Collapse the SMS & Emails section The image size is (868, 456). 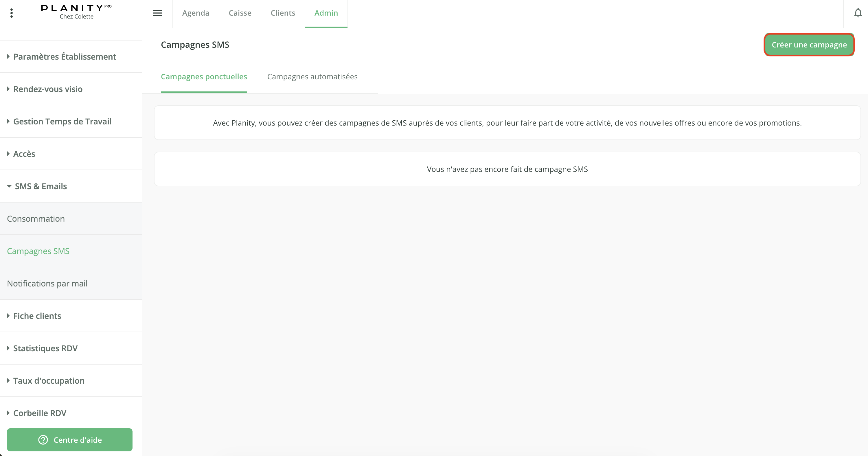coord(41,186)
